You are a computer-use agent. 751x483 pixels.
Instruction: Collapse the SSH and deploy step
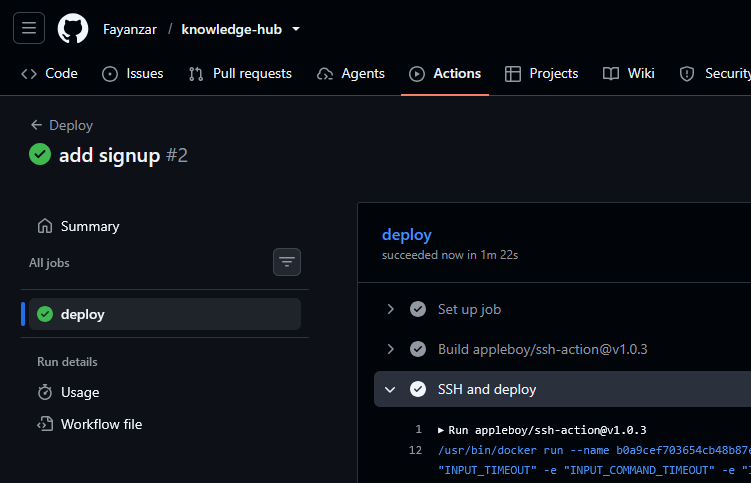pos(390,390)
